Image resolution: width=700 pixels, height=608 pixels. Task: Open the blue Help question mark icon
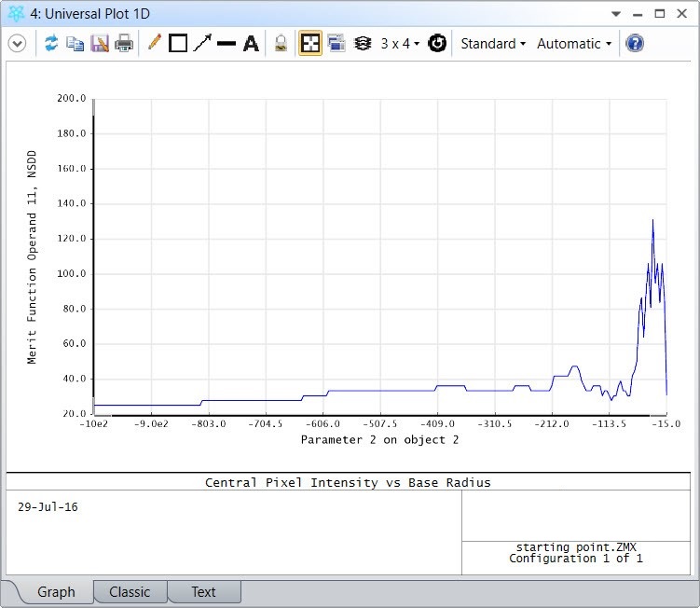(x=635, y=43)
